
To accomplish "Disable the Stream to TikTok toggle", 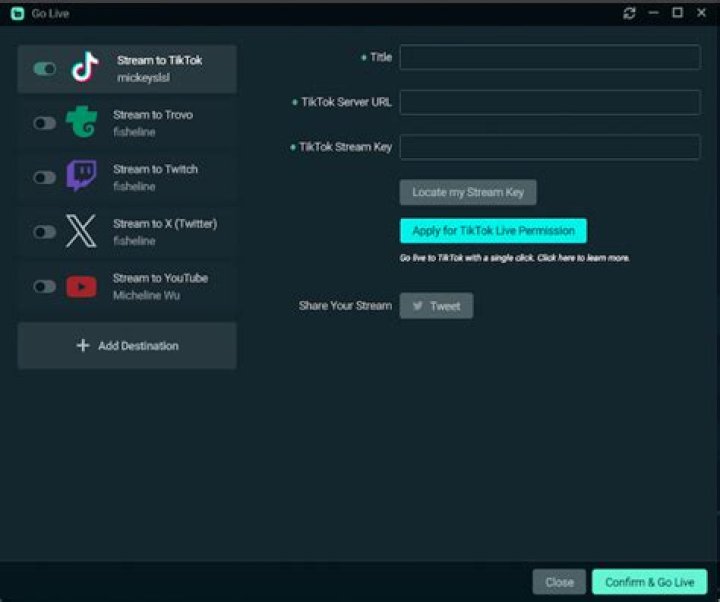I will (x=45, y=69).
